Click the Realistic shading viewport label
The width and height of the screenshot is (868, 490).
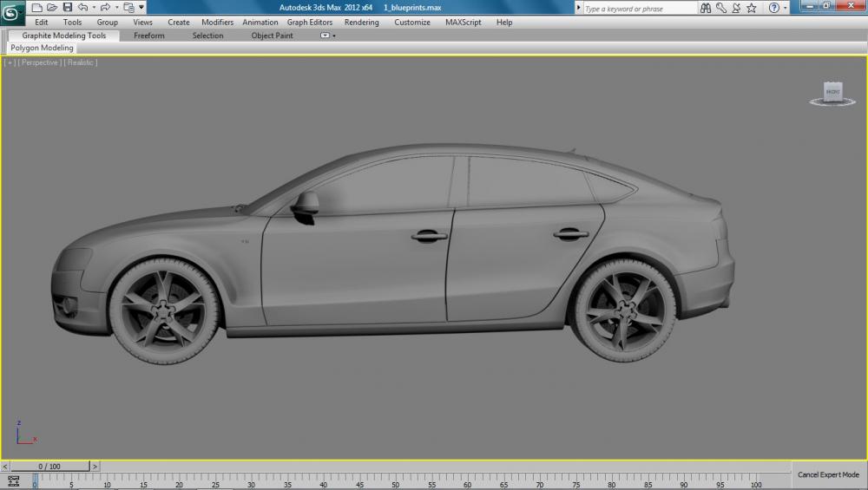(x=81, y=62)
